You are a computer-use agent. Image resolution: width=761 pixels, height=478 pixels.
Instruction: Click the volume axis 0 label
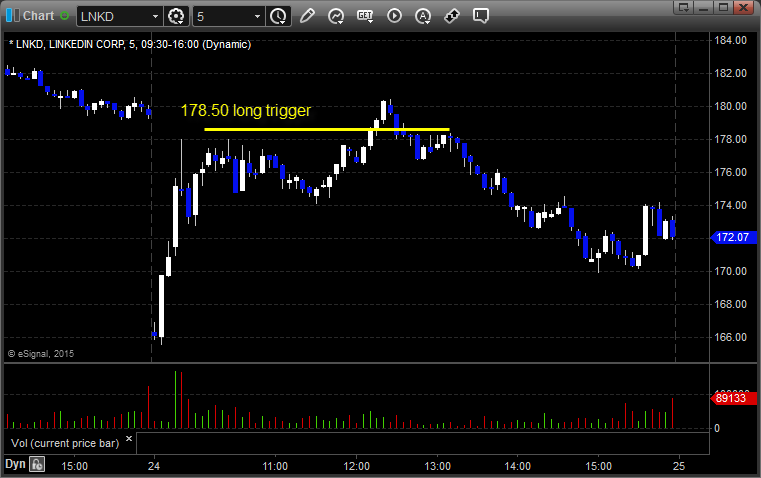coord(717,429)
